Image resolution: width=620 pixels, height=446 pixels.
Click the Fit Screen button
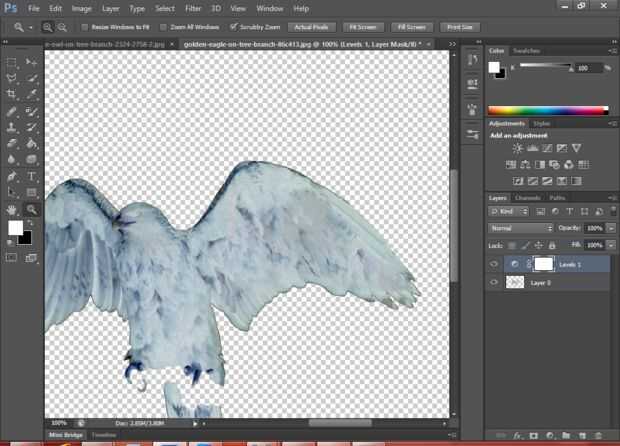tap(363, 27)
